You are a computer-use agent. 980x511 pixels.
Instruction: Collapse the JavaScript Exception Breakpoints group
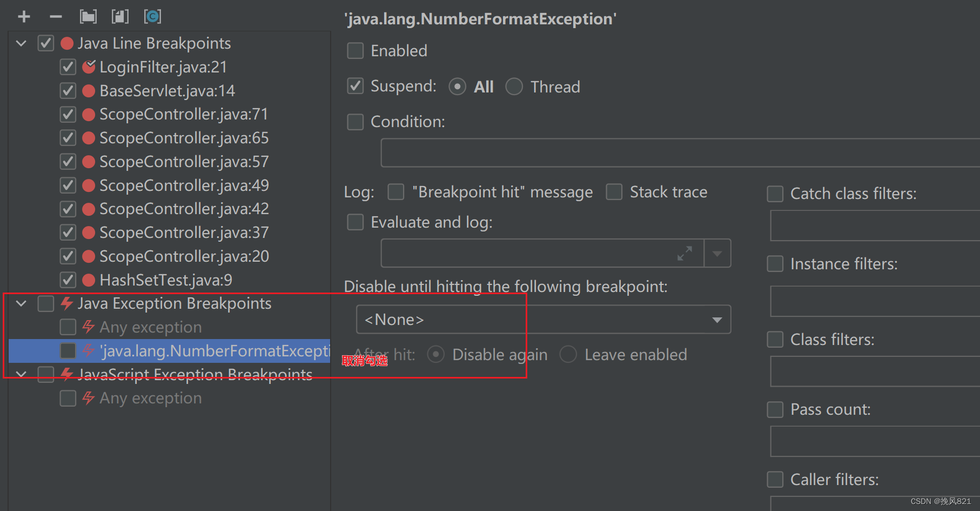[x=21, y=374]
